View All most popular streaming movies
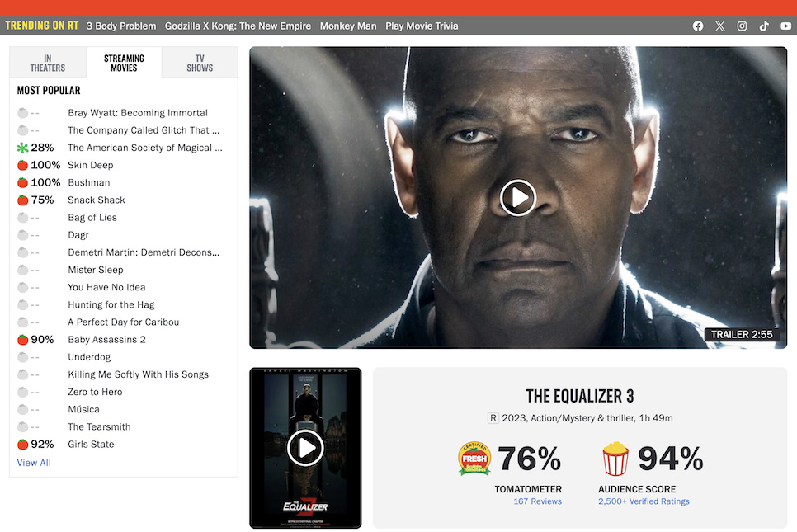The height and width of the screenshot is (532, 797). click(34, 463)
